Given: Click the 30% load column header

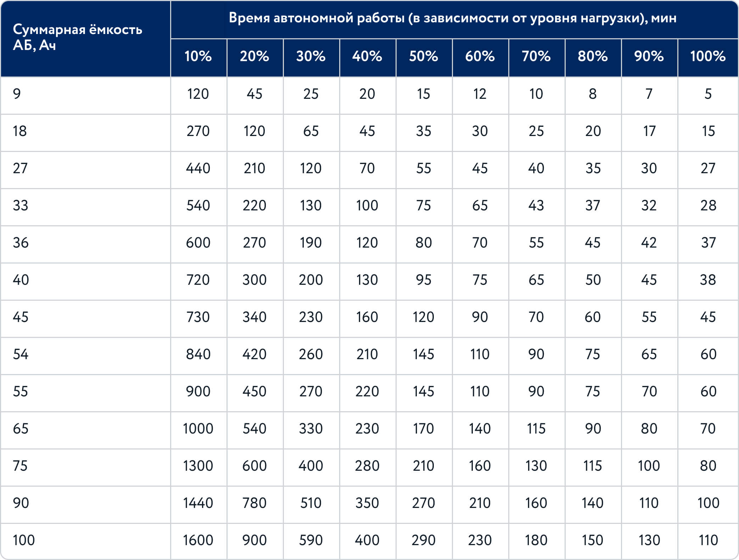Looking at the screenshot, I should [311, 56].
